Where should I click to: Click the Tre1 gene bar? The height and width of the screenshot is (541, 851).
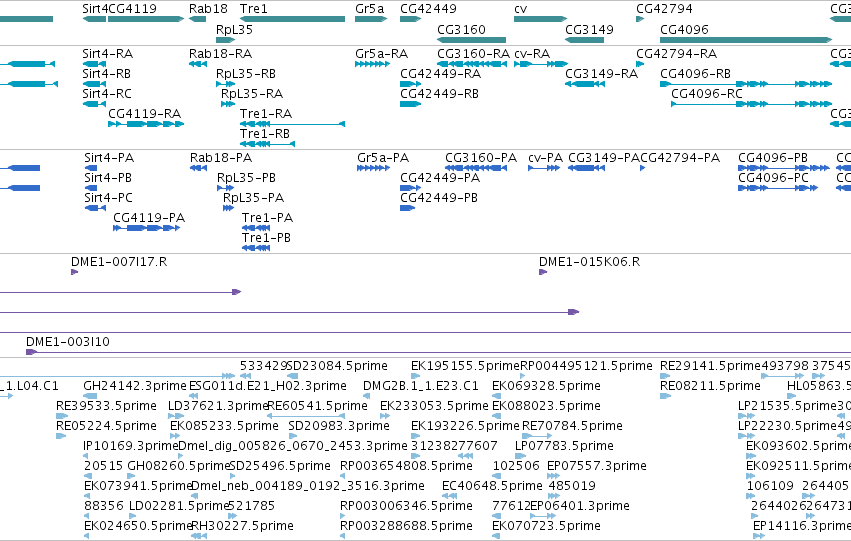293,19
